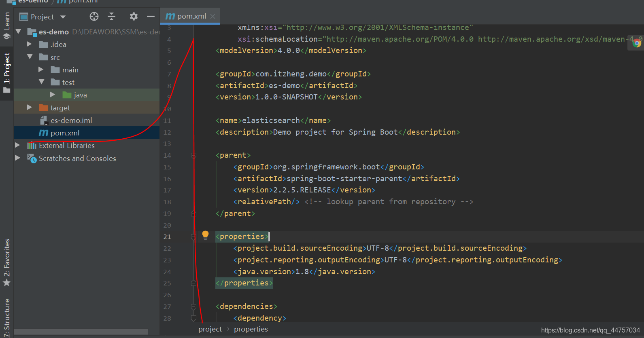Expand the target folder arrow

29,107
